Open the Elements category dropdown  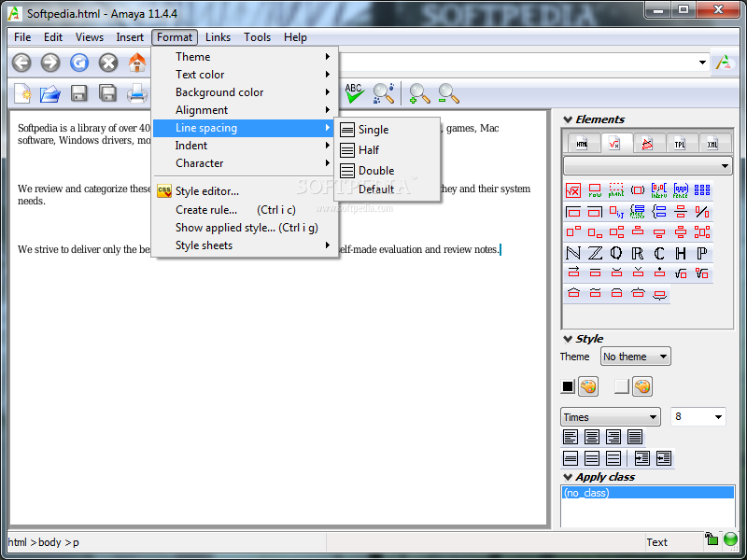(x=647, y=166)
